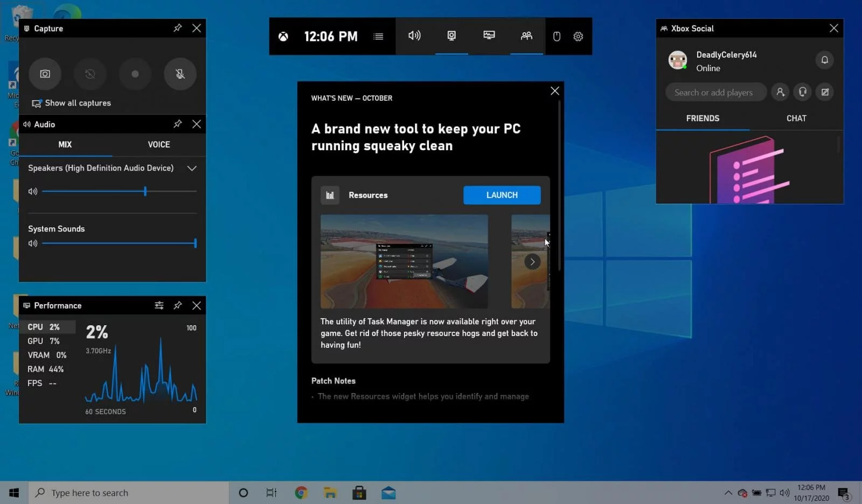Click the red-marked system tray icon

[x=742, y=493]
